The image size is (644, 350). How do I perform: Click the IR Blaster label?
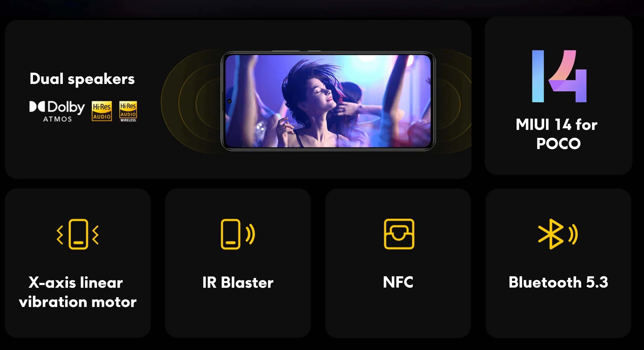click(238, 282)
